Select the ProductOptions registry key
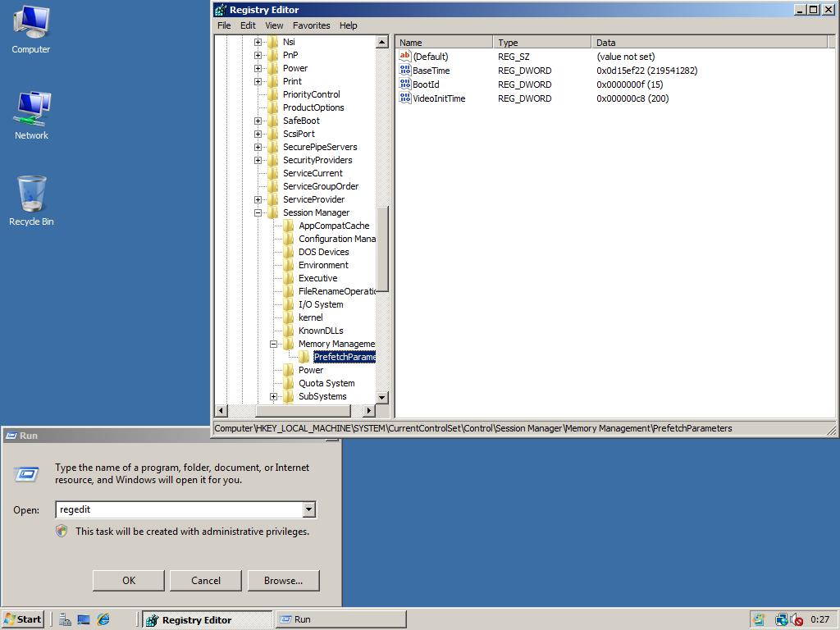This screenshot has width=840, height=630. pos(313,107)
